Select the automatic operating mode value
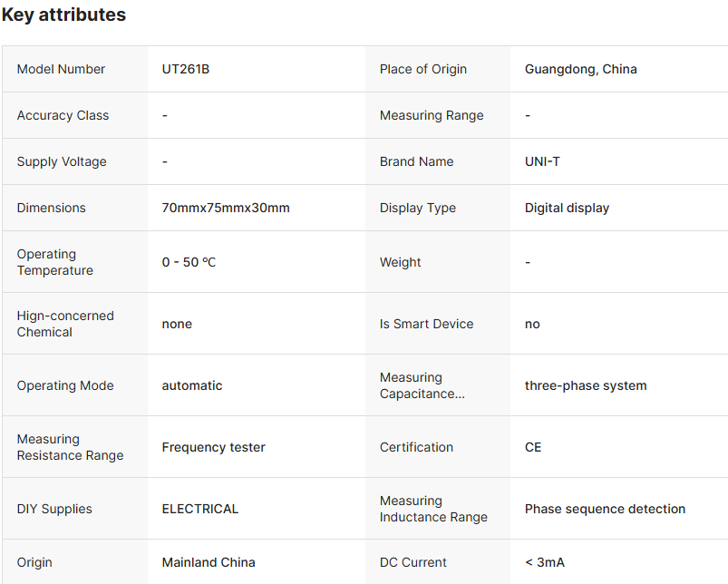The image size is (728, 584). tap(192, 385)
